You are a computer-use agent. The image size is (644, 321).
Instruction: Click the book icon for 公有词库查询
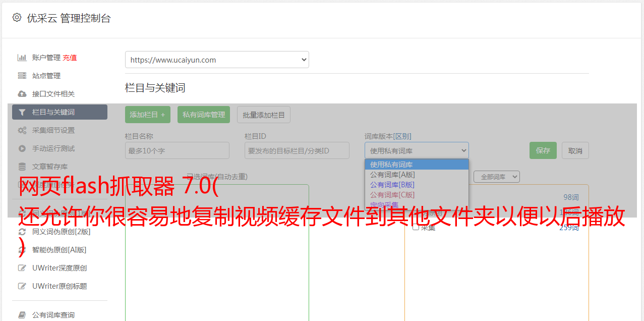pos(22,315)
